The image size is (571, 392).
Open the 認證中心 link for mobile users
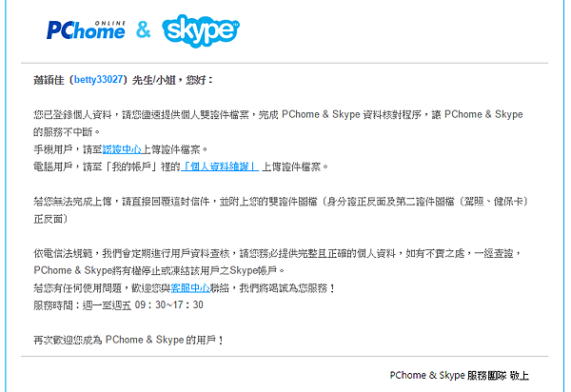click(122, 149)
